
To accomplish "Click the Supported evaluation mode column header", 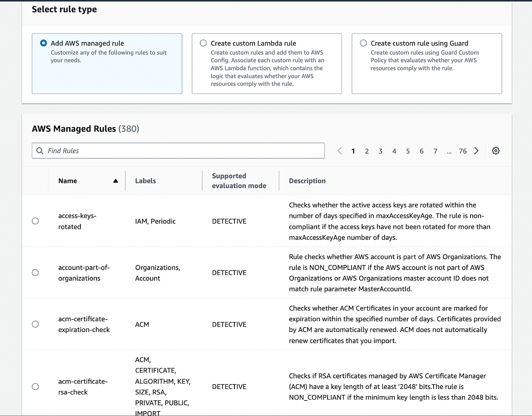I will [x=239, y=181].
